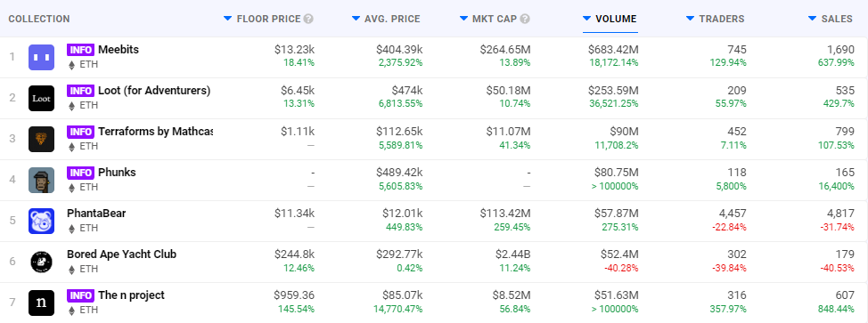The image size is (868, 323).
Task: Open the Bored Ape Yacht Club emblem
Action: (x=42, y=262)
